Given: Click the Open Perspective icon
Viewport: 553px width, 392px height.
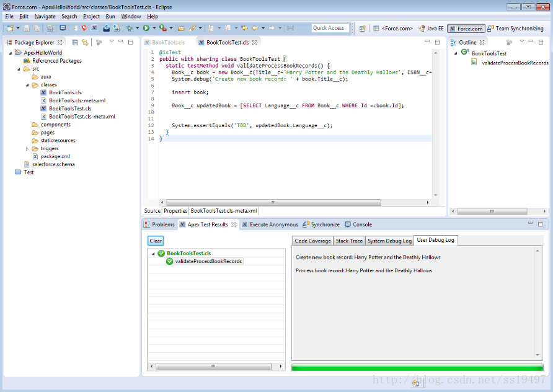Looking at the screenshot, I should [x=362, y=29].
